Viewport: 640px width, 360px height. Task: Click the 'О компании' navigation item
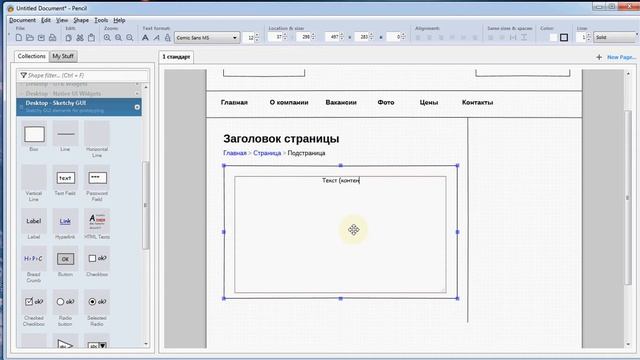pos(289,102)
